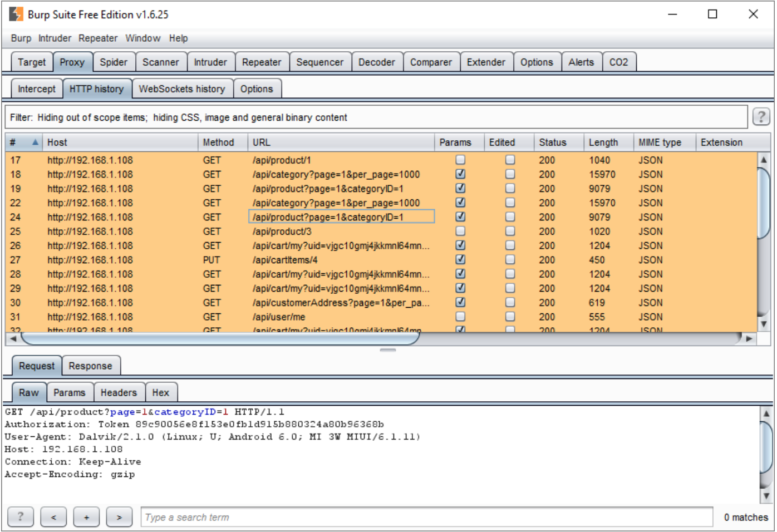Click the Burp Suite logo in title bar
777x532 pixels.
pos(16,14)
